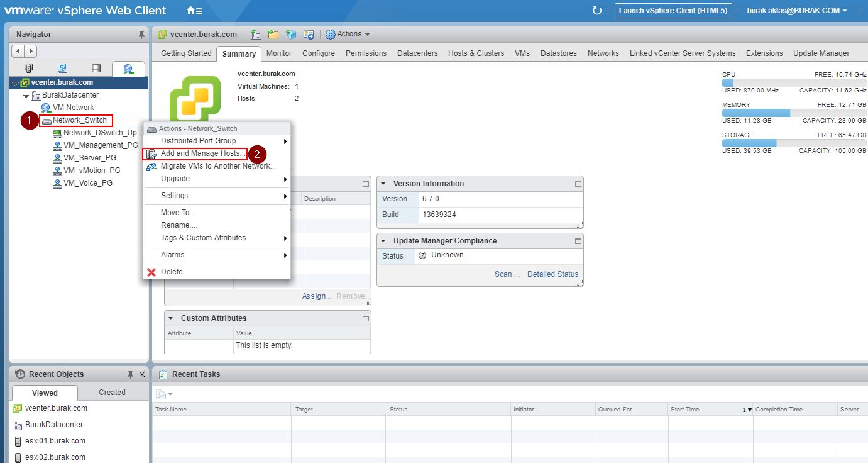
Task: Click the Memory usage bar
Action: (x=794, y=113)
